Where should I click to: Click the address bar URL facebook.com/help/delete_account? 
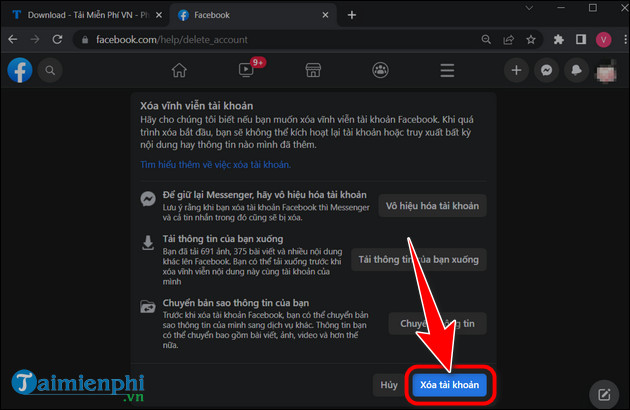[172, 39]
